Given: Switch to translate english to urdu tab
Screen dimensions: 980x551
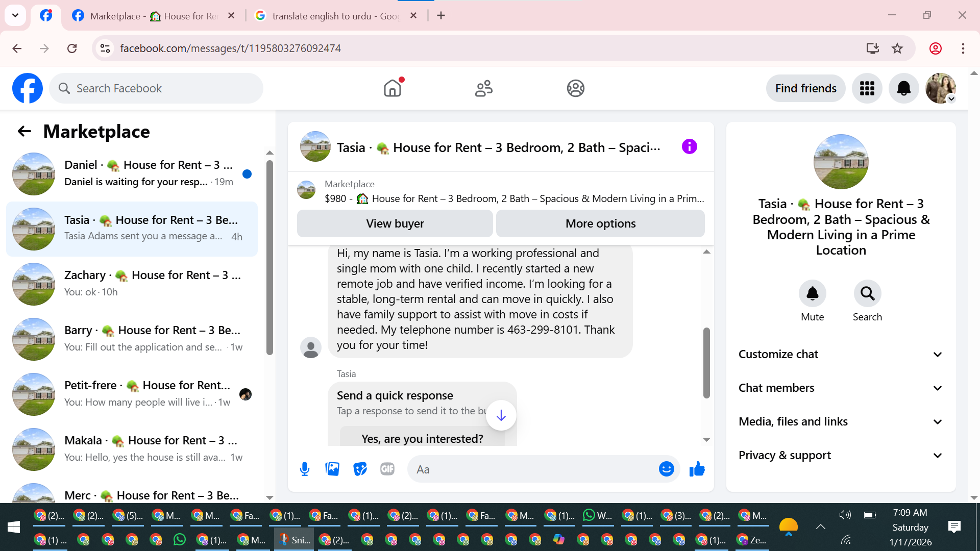Looking at the screenshot, I should coord(335,16).
